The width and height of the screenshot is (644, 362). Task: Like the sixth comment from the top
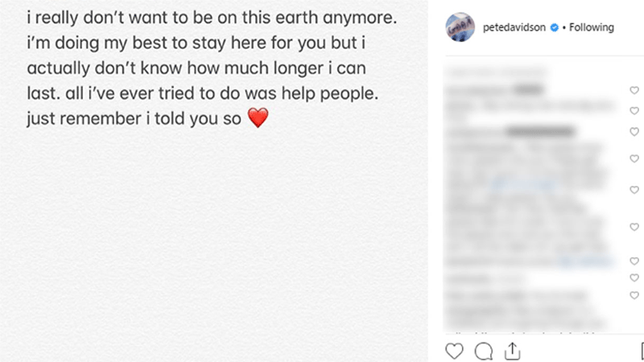634,228
